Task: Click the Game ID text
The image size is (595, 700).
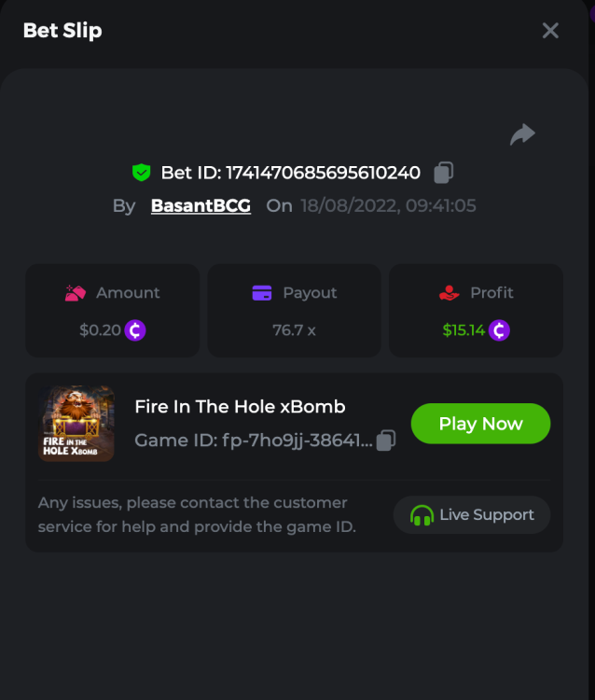Action: tap(254, 441)
